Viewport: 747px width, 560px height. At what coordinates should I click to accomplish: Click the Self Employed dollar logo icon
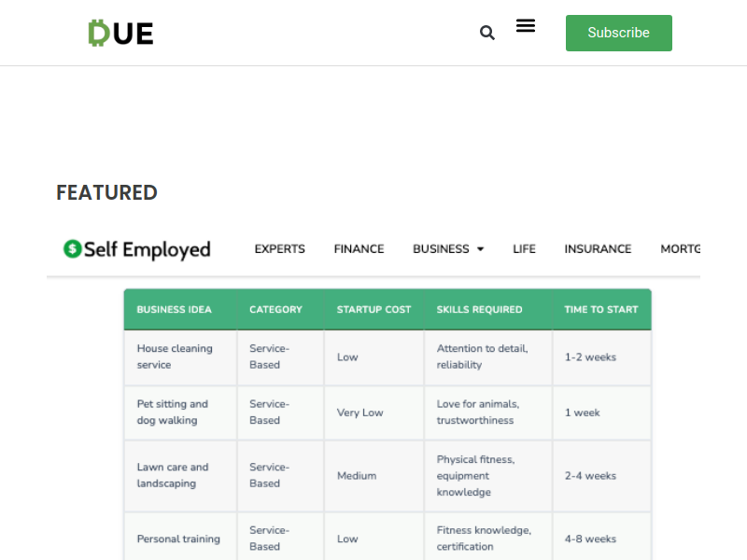pos(73,248)
